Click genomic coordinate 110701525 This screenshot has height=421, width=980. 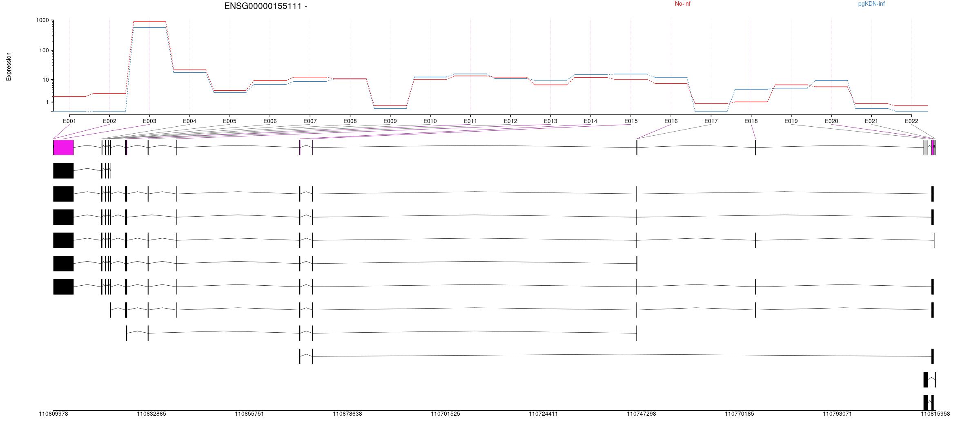pyautogui.click(x=445, y=414)
